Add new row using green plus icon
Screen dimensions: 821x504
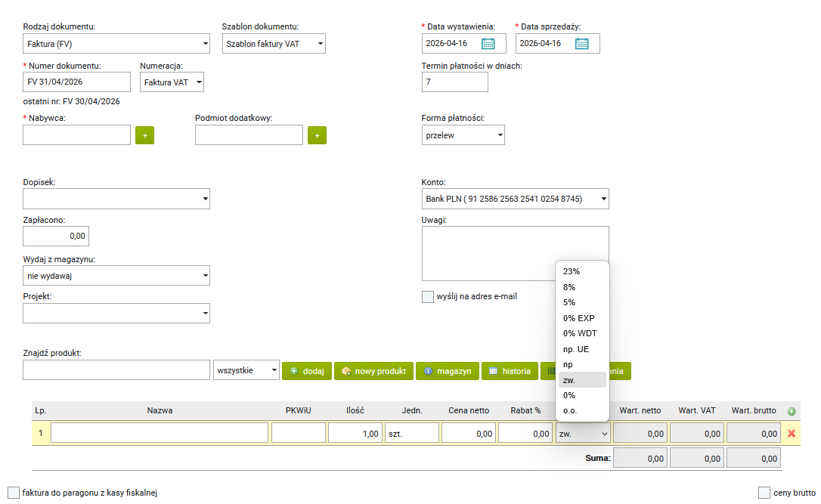pyautogui.click(x=792, y=411)
